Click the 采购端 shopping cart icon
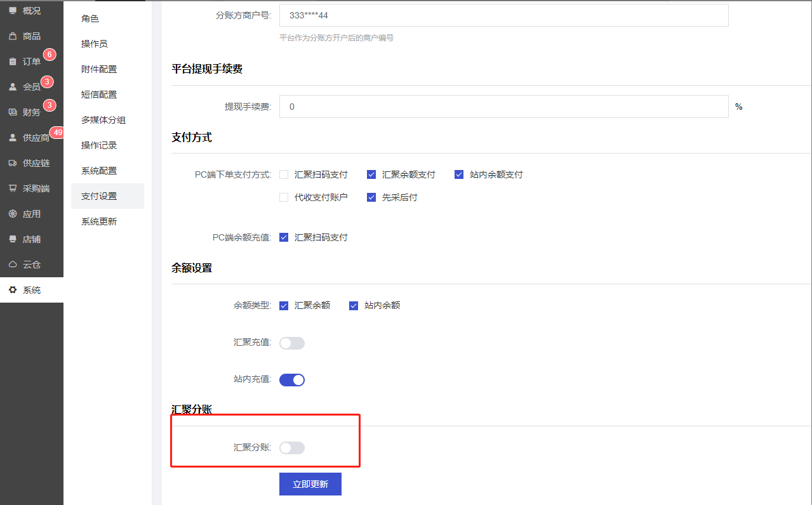 pos(13,188)
